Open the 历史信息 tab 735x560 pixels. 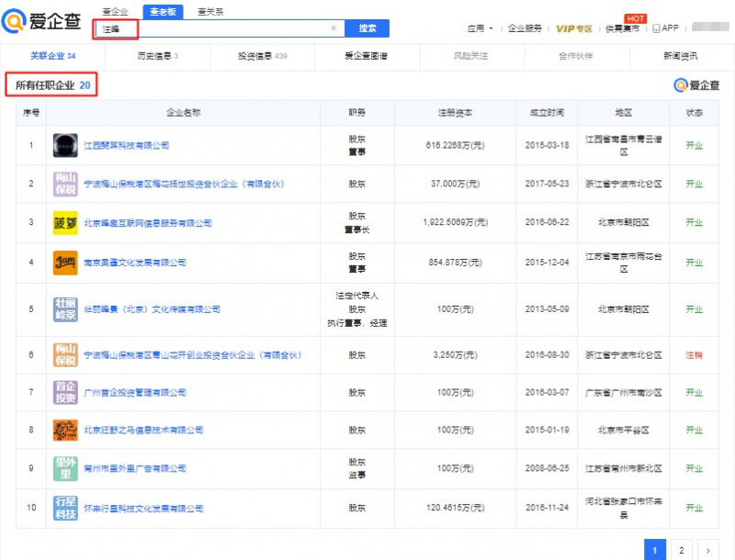click(x=157, y=56)
